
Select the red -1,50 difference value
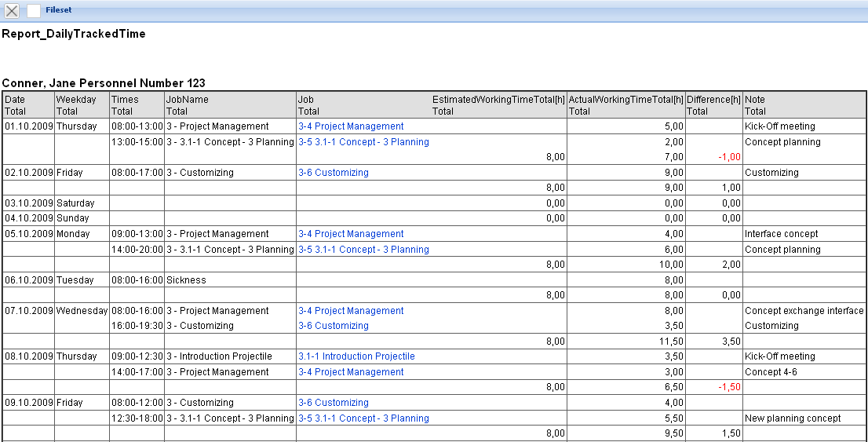click(728, 387)
